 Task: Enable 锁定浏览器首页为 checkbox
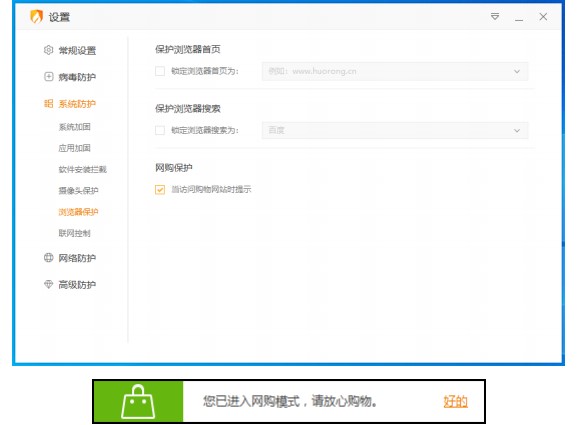coord(160,71)
